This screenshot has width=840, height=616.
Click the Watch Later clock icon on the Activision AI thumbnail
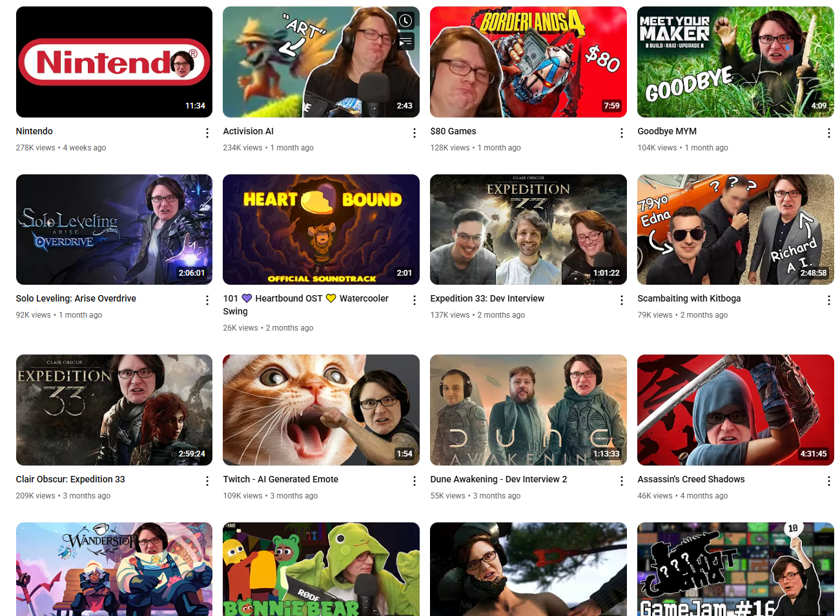tap(405, 21)
